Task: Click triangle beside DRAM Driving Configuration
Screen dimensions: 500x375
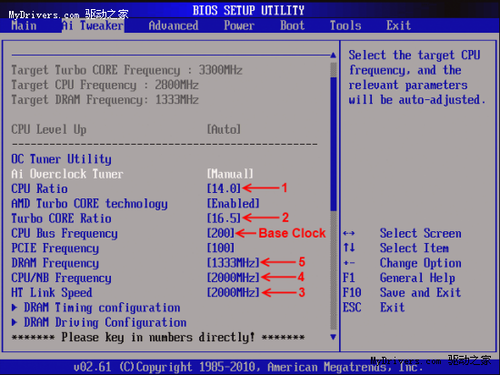Action: point(14,322)
